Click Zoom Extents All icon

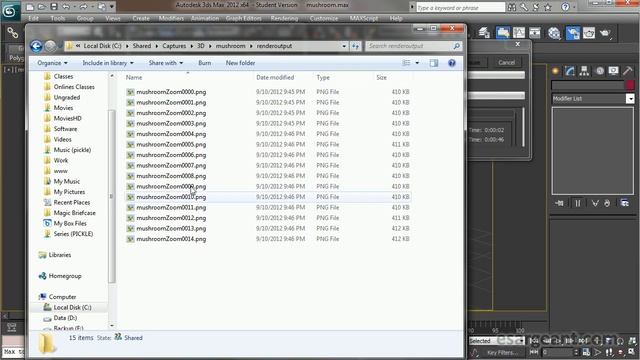(633, 340)
